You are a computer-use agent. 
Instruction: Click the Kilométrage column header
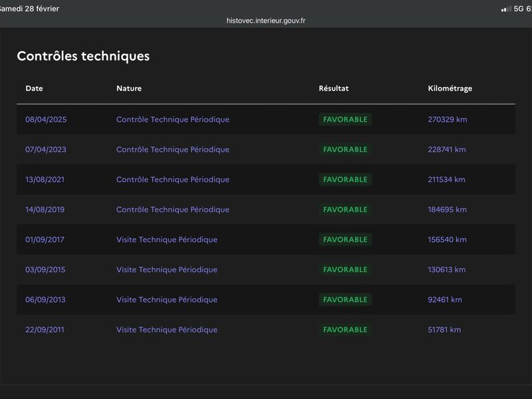[450, 88]
